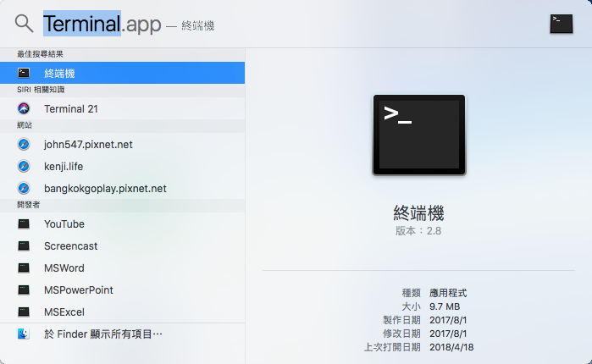Viewport: 592px width, 364px height.
Task: Click the 修改日期 2017/8/1 value
Action: (448, 334)
